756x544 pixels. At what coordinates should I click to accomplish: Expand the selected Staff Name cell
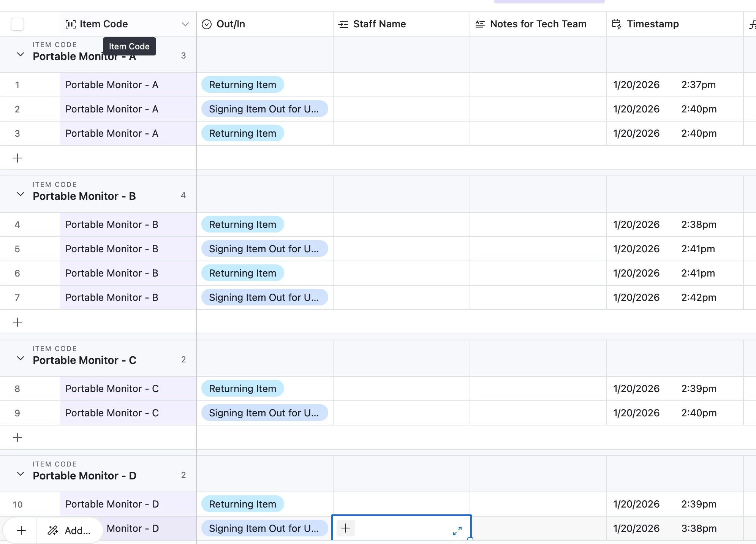(457, 531)
